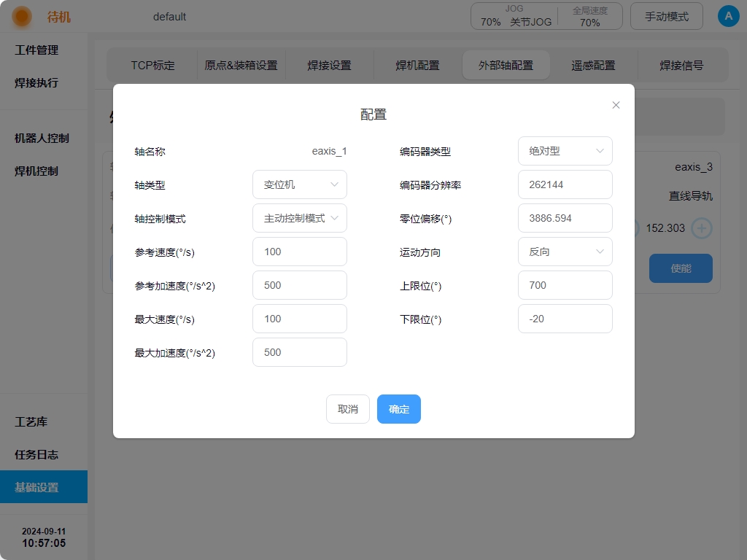Switch to the TCP标定 tab
The height and width of the screenshot is (560, 747).
point(153,65)
